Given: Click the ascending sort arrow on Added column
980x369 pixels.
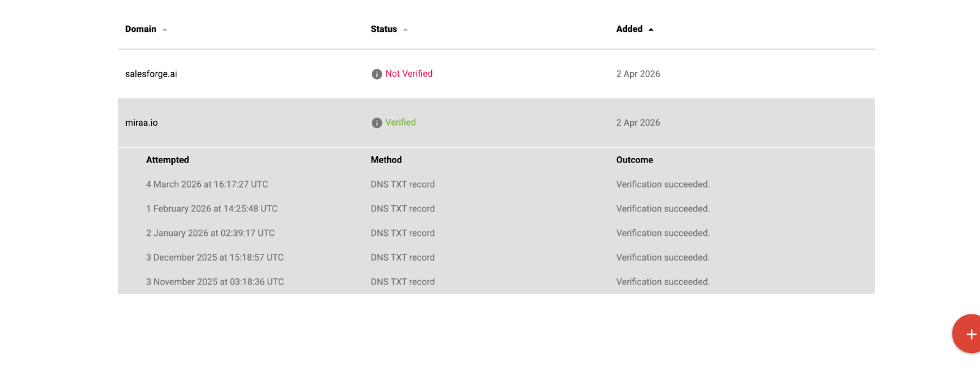Looking at the screenshot, I should tap(650, 29).
